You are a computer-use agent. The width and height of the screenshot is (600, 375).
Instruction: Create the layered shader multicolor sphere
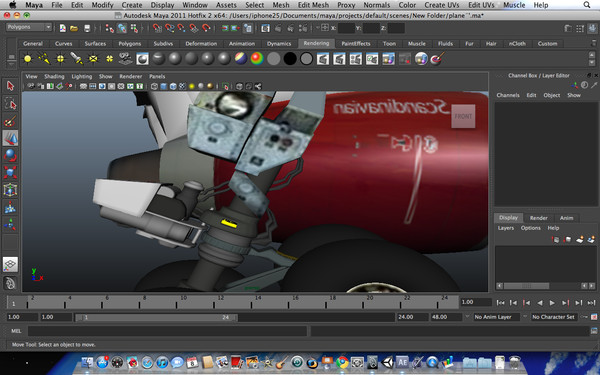(241, 59)
